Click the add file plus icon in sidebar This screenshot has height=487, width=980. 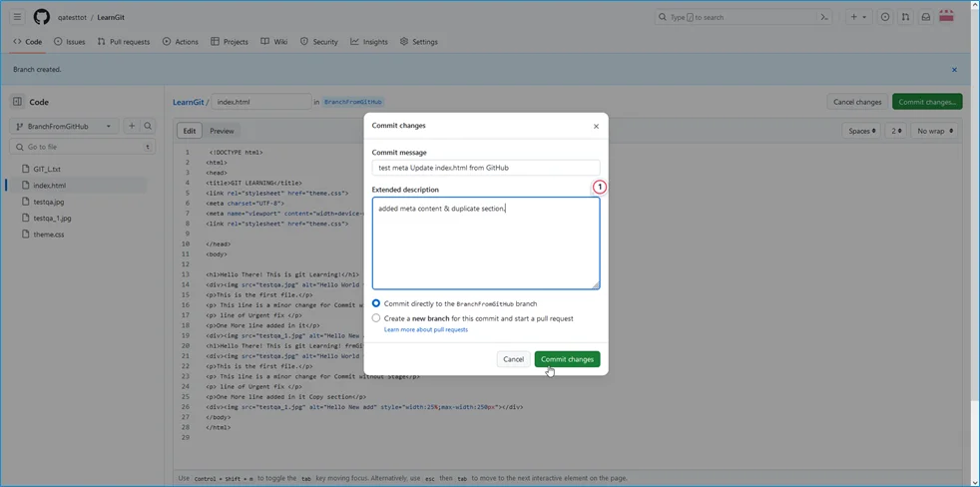coord(131,127)
